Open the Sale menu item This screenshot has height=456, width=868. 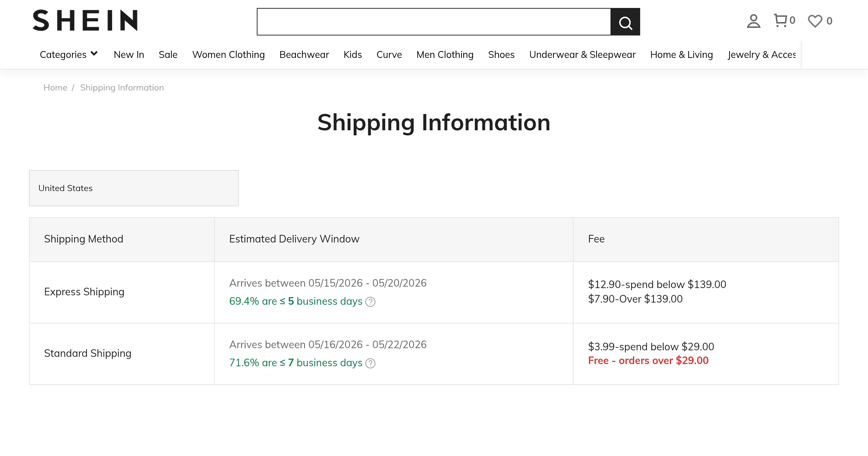click(x=168, y=55)
